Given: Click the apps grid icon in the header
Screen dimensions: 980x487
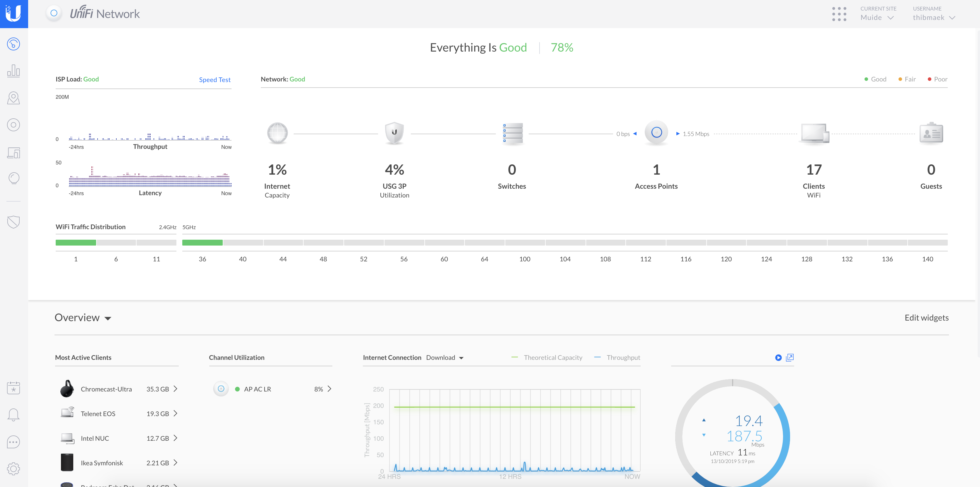Looking at the screenshot, I should [x=839, y=14].
